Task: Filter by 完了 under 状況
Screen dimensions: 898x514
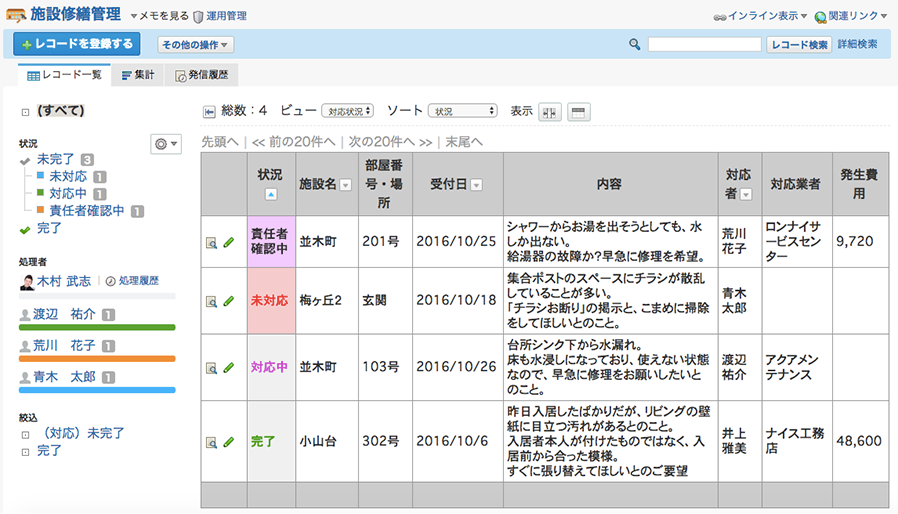Action: 49,228
